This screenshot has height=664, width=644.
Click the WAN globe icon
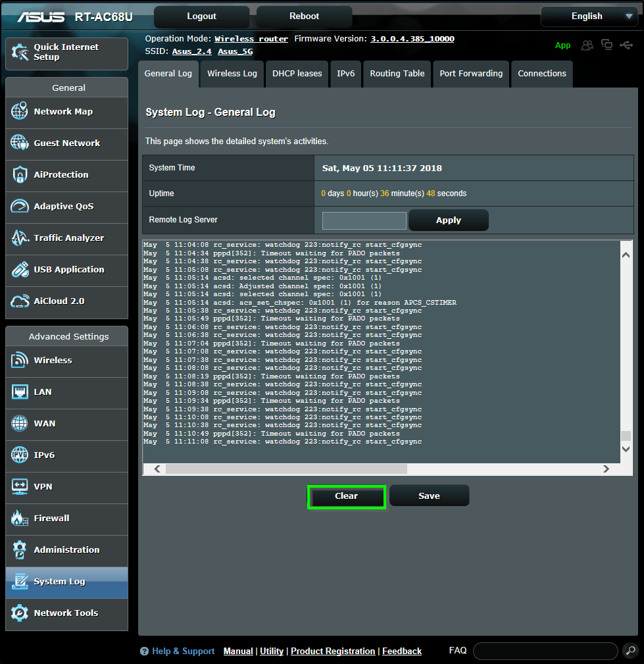click(x=20, y=423)
